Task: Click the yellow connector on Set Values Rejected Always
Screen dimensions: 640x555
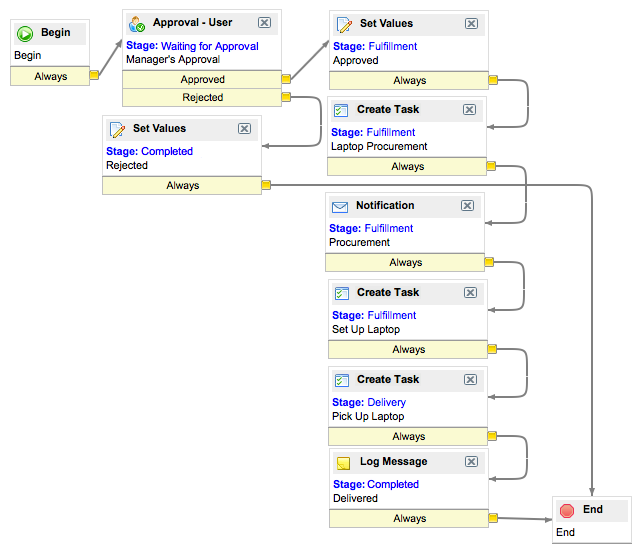Action: 266,185
